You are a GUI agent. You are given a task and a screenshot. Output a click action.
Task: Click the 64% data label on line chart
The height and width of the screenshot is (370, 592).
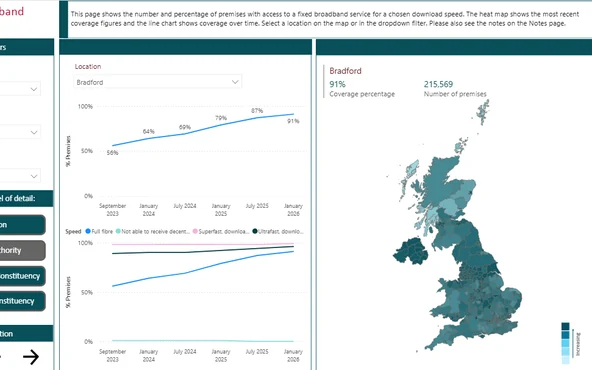pyautogui.click(x=148, y=131)
